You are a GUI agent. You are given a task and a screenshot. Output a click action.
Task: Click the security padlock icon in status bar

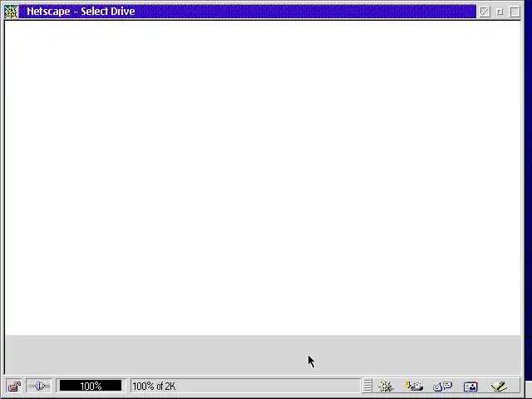coord(14,386)
